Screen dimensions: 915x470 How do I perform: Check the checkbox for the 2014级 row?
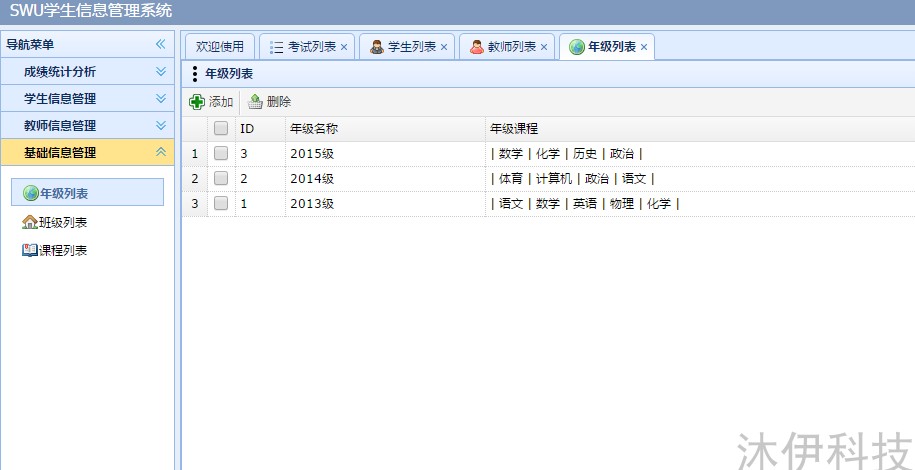pos(221,178)
